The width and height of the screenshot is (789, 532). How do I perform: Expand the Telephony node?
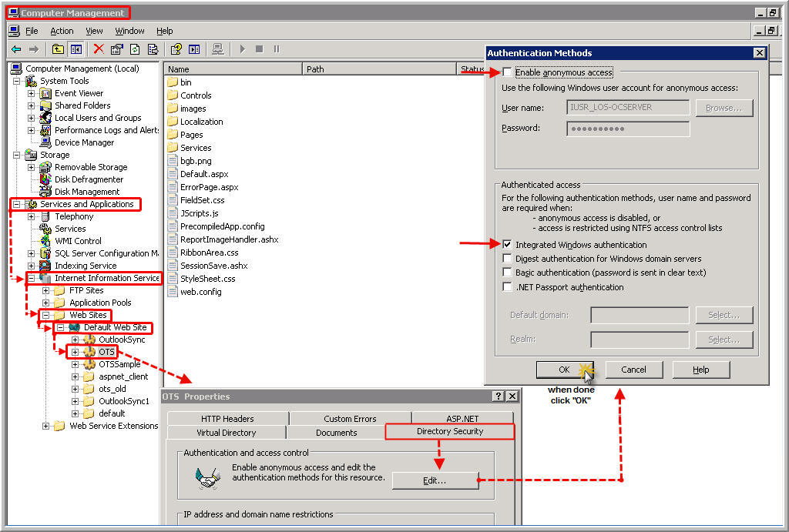[31, 216]
